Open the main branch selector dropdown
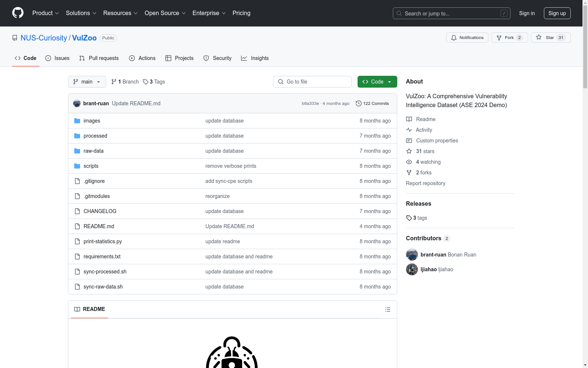 tap(87, 82)
